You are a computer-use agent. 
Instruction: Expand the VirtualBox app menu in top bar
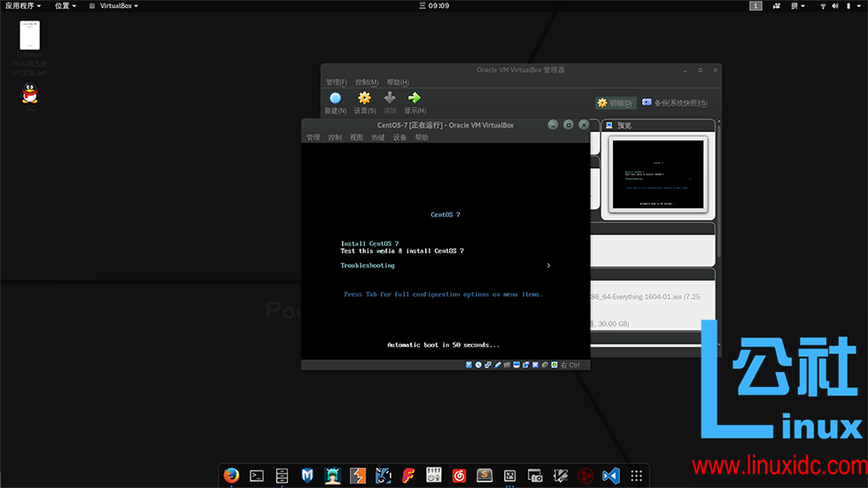pos(114,5)
